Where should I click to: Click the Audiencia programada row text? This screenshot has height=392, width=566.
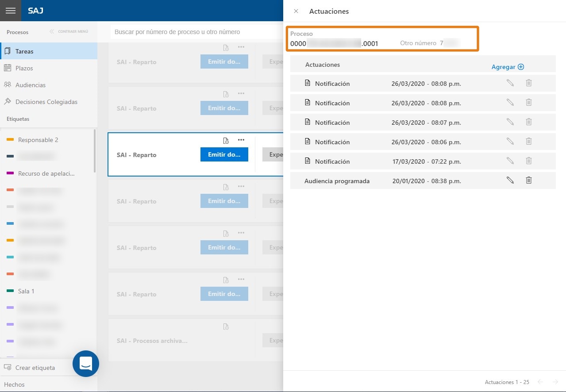pyautogui.click(x=337, y=181)
